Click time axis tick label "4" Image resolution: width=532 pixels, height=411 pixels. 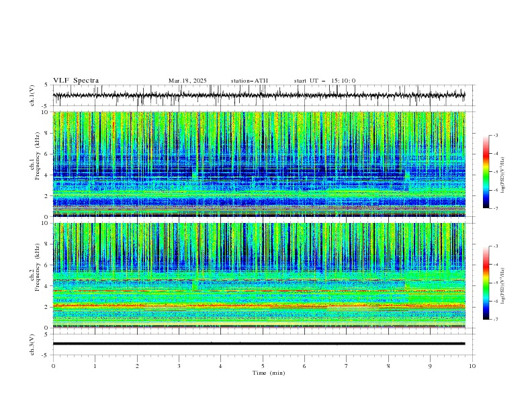220,366
